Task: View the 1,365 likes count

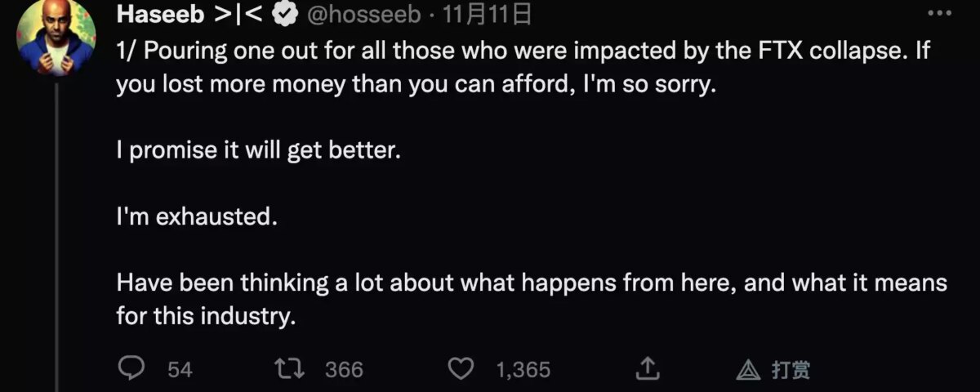Action: pos(523,370)
